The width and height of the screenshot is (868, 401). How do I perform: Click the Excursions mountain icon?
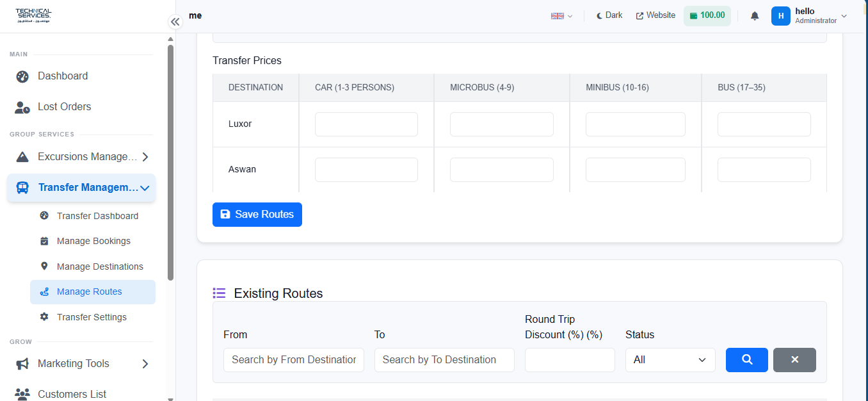22,157
